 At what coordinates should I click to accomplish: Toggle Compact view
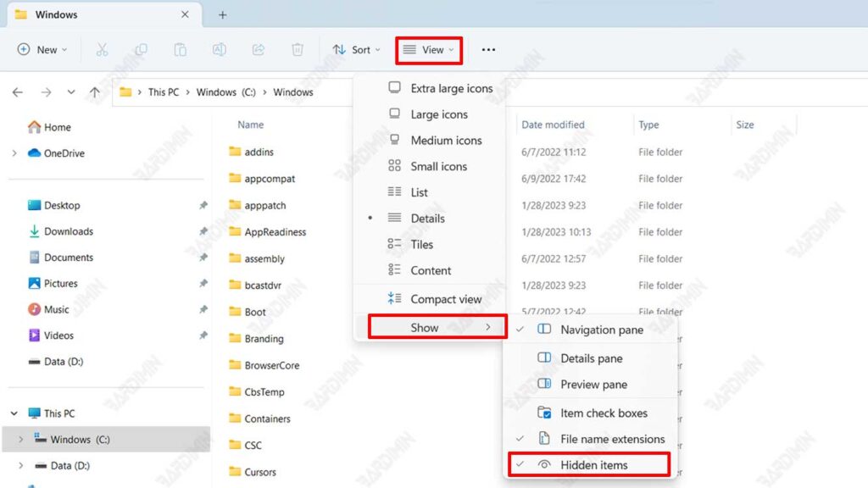(430, 299)
